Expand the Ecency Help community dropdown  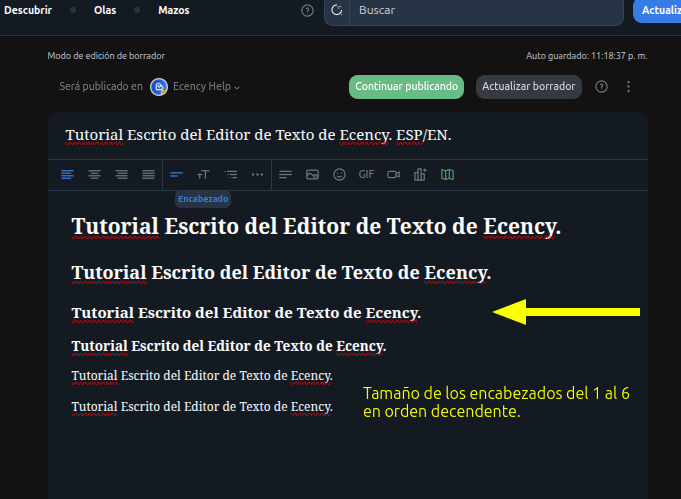206,87
